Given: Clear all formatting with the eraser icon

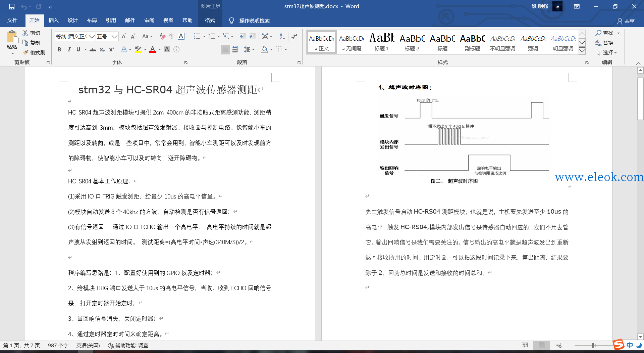Looking at the screenshot, I should coord(163,36).
